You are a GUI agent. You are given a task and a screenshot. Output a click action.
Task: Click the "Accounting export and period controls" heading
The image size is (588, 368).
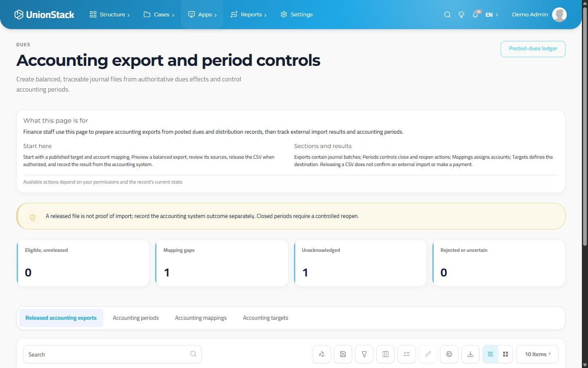tap(168, 61)
